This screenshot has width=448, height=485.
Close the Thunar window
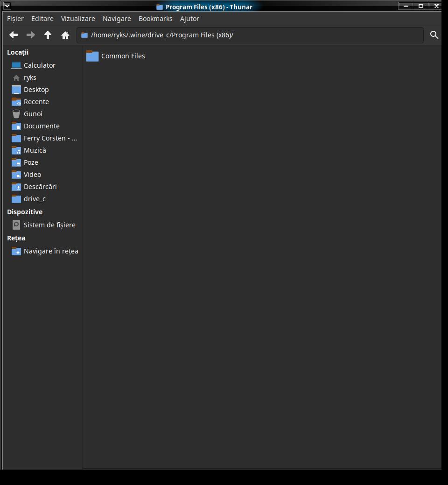pyautogui.click(x=436, y=6)
